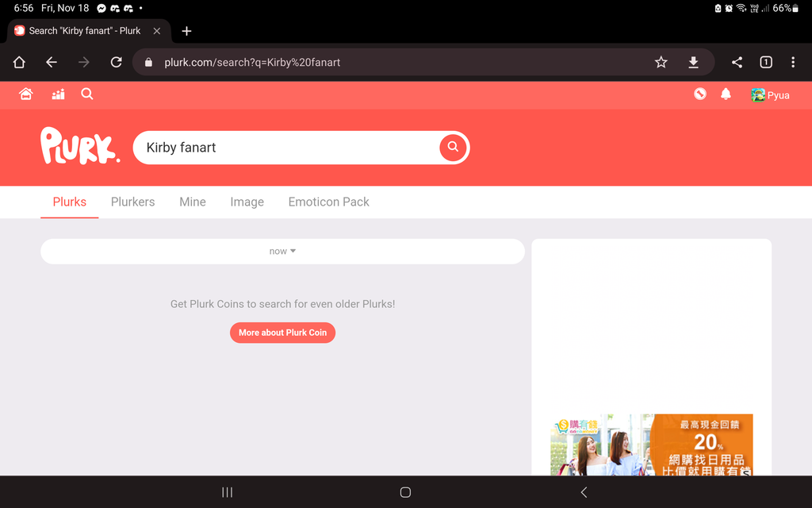Open the Pyua username link

(x=779, y=95)
